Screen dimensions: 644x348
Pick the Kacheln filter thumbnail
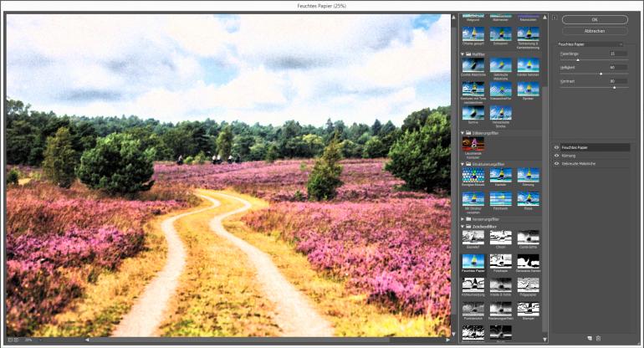[x=501, y=175]
